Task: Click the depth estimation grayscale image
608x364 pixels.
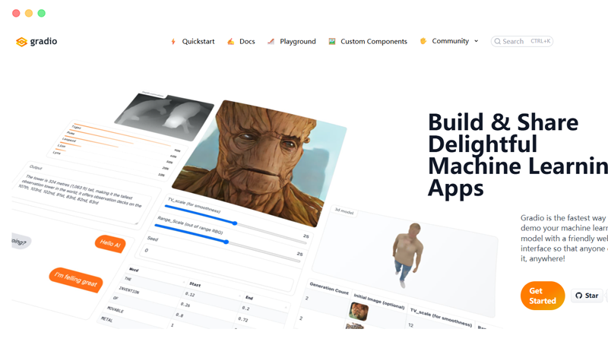Action: (164, 116)
